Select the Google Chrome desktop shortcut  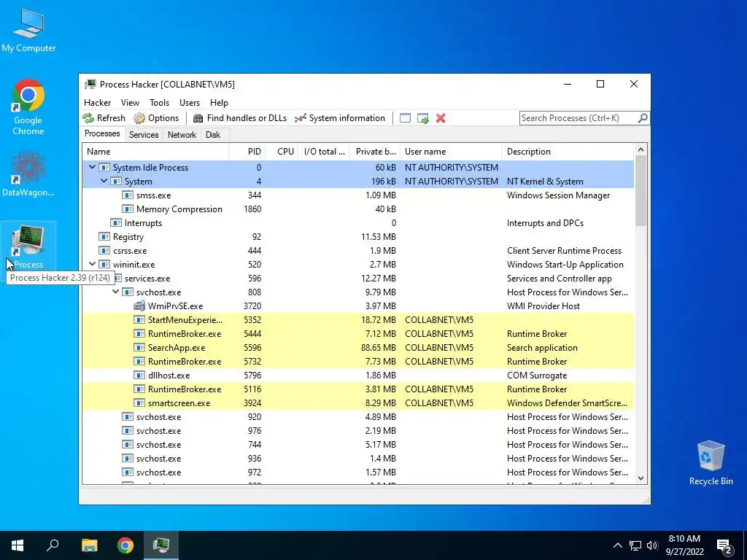(28, 107)
